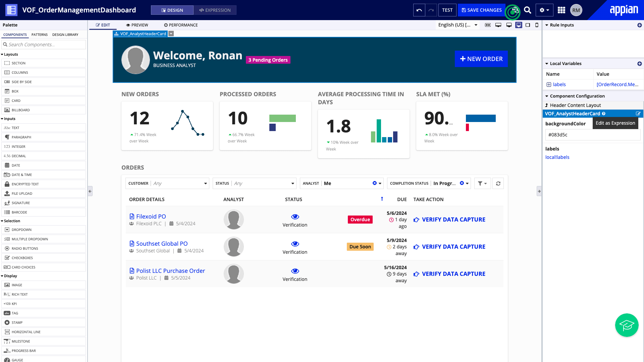Open the Edit tab

tap(103, 25)
